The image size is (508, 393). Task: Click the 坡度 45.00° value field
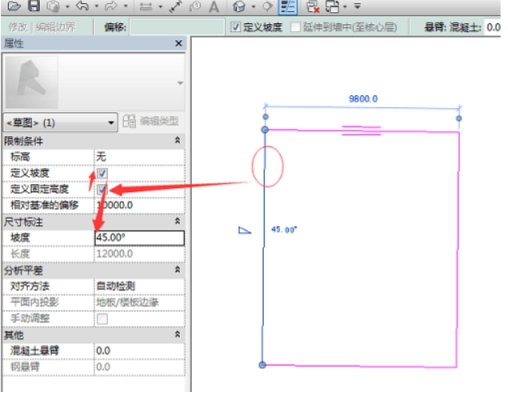(140, 238)
